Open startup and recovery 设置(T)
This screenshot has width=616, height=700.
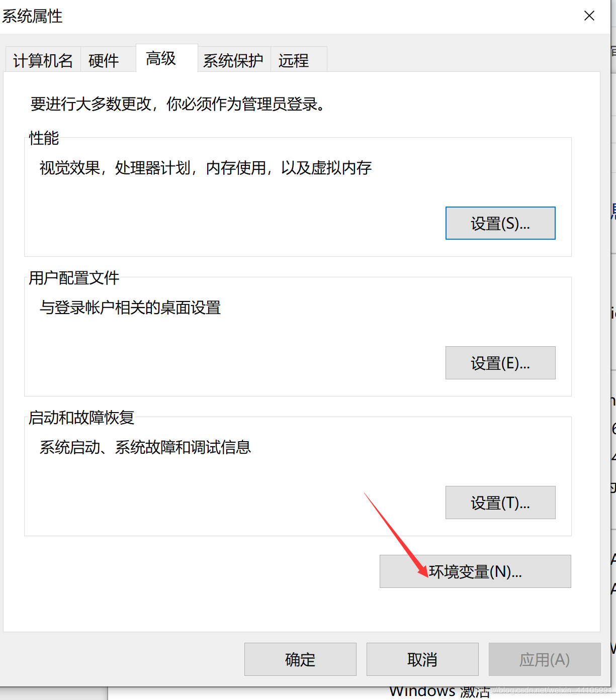(x=500, y=503)
